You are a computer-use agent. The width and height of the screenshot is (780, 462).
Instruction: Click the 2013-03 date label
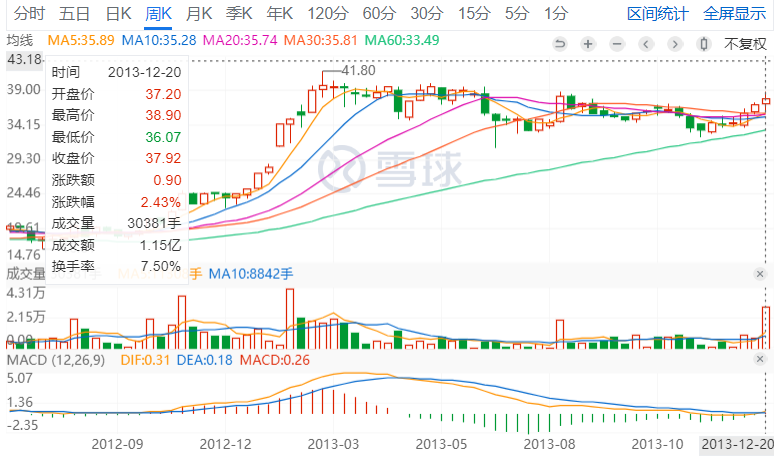point(333,444)
